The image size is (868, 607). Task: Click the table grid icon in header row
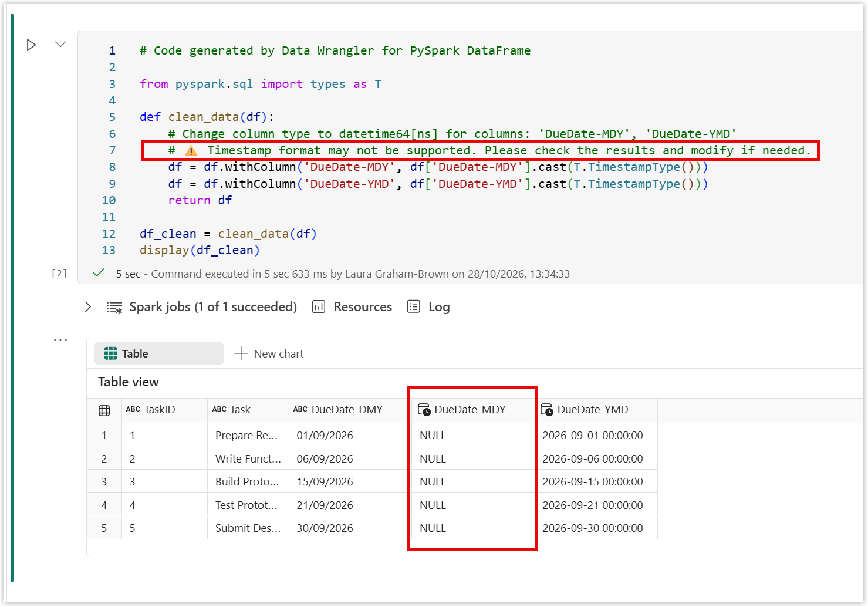[104, 410]
